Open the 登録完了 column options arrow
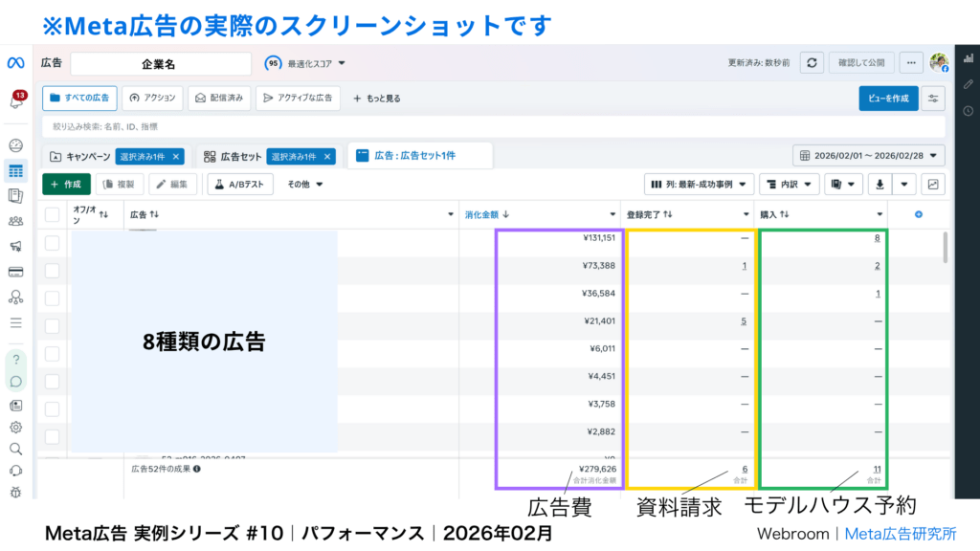The height and width of the screenshot is (551, 980). coord(746,214)
